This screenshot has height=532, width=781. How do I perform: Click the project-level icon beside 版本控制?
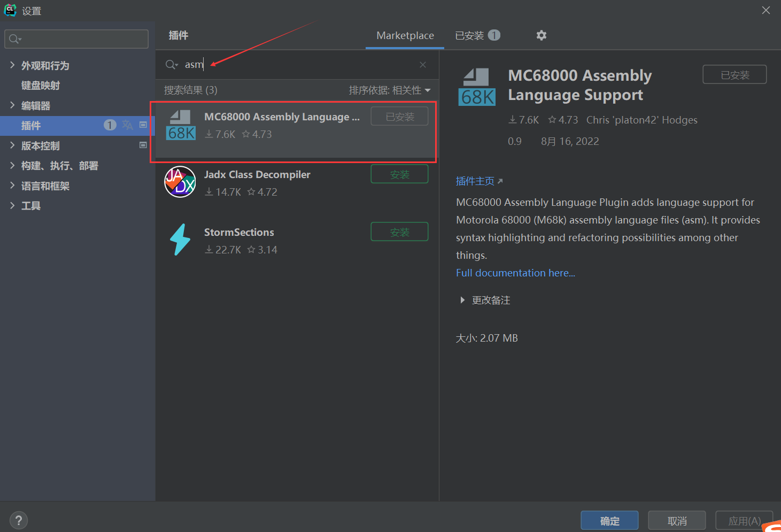143,145
